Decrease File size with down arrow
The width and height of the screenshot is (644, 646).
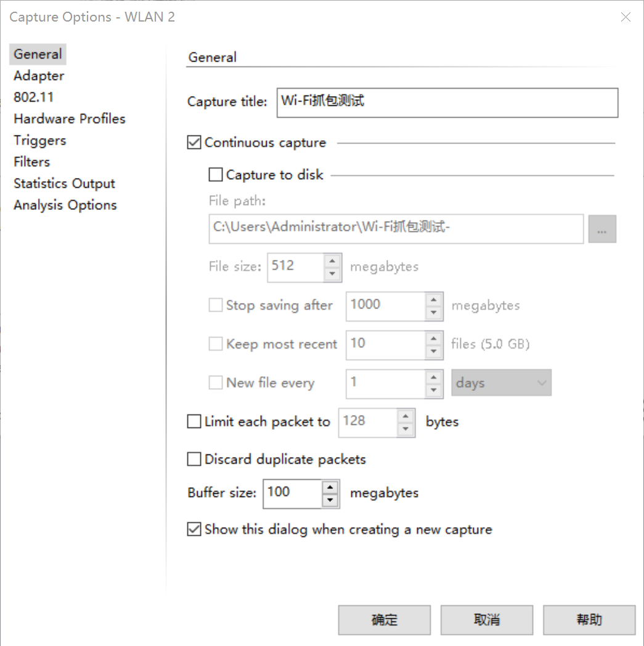pyautogui.click(x=332, y=274)
